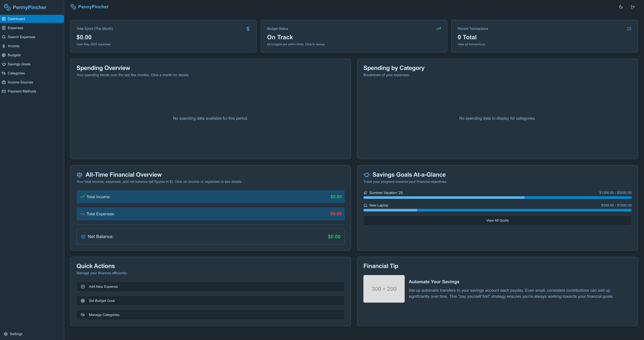The height and width of the screenshot is (340, 644).
Task: Open Settings label at sidebar bottom
Action: [16, 334]
